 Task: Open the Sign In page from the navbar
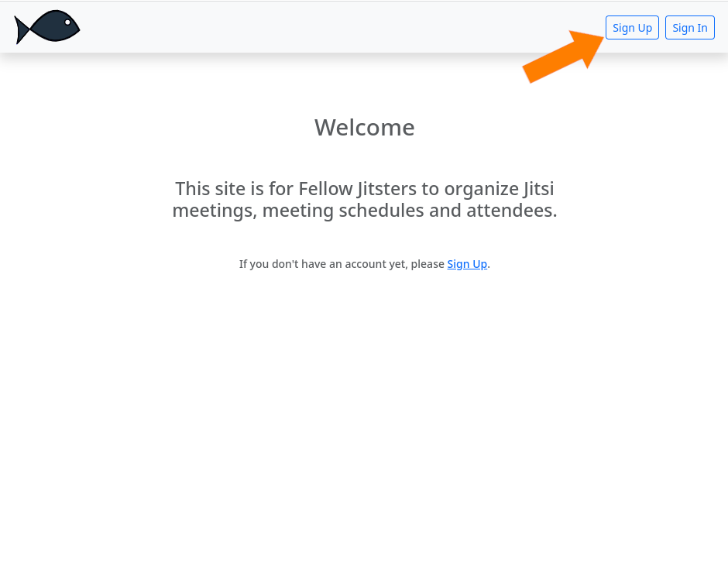point(689,28)
